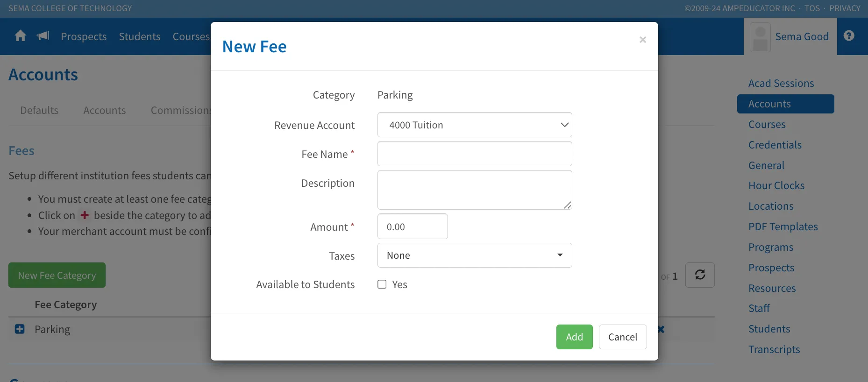Open the PRIVACY link in header
868x382 pixels.
coord(845,8)
